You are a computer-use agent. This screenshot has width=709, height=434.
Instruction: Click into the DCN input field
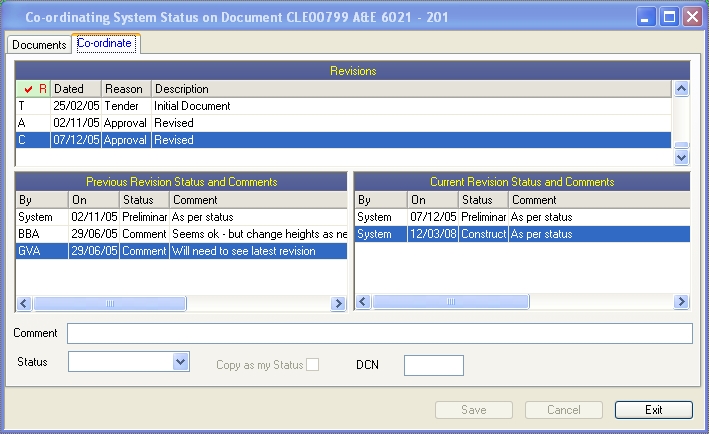(x=434, y=365)
